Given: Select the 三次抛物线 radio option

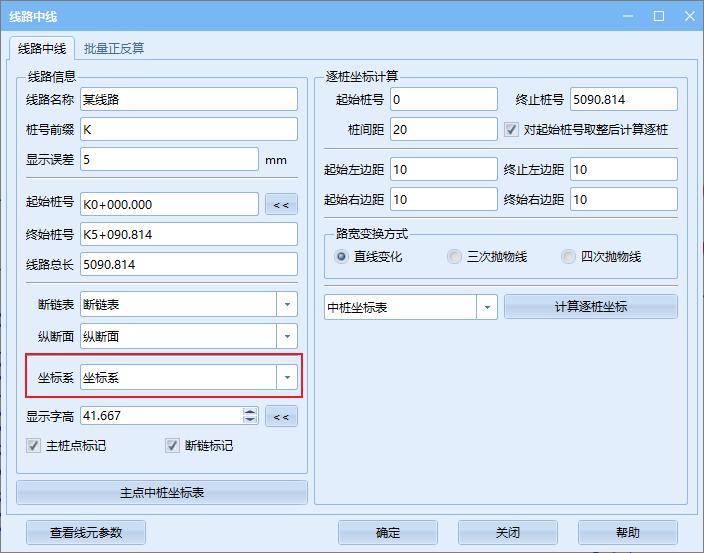Looking at the screenshot, I should pyautogui.click(x=455, y=257).
